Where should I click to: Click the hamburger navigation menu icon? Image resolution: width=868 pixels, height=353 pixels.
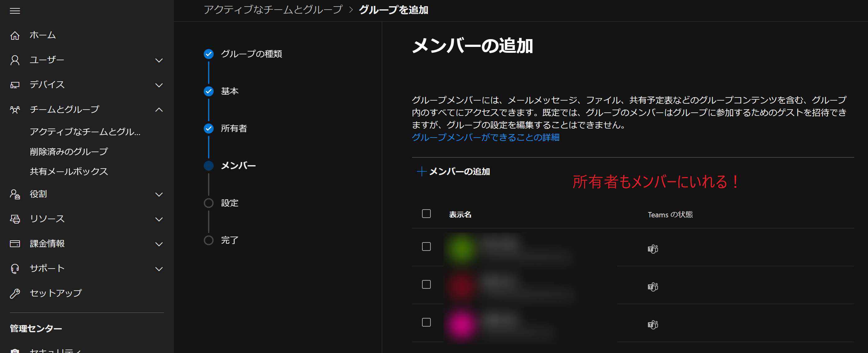pyautogui.click(x=15, y=11)
